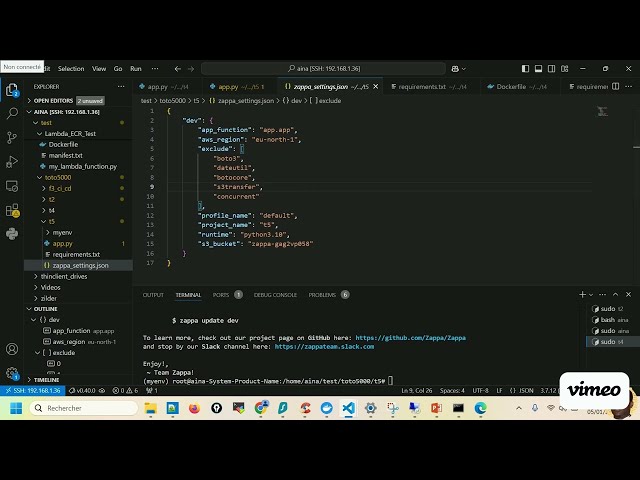Switch to the Problems panel tab
This screenshot has width=640, height=480.
(x=322, y=295)
